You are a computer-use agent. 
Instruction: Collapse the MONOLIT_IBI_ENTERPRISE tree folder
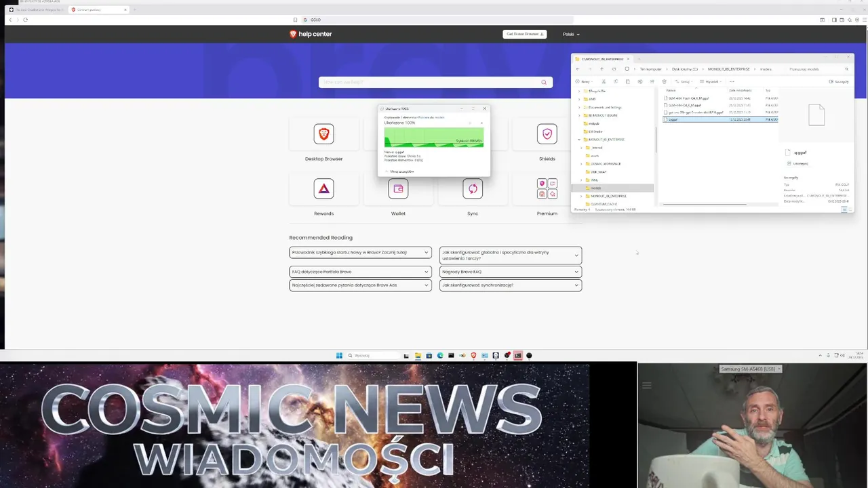(x=579, y=140)
